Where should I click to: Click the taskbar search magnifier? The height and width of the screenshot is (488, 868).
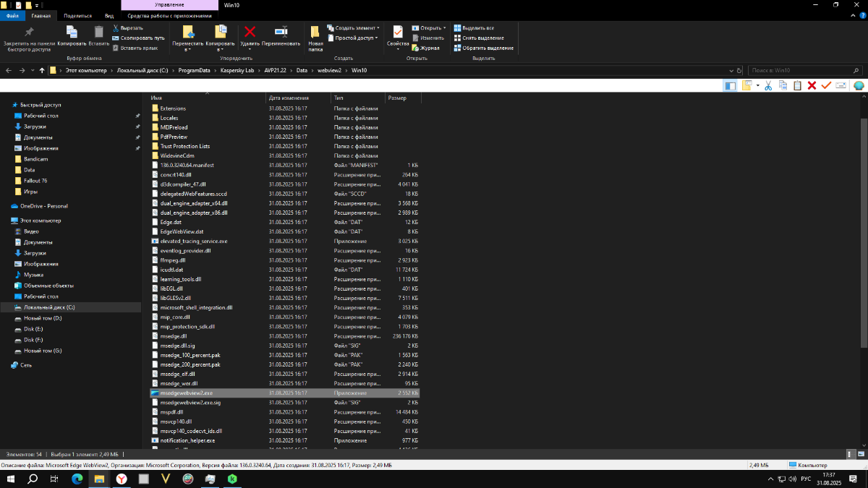(x=33, y=479)
